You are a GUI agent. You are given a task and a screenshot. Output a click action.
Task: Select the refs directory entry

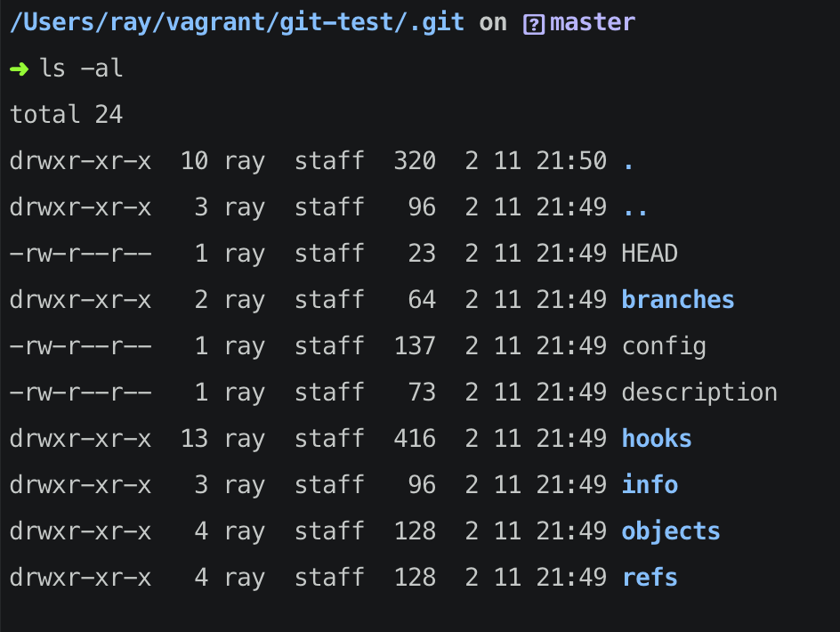(650, 578)
